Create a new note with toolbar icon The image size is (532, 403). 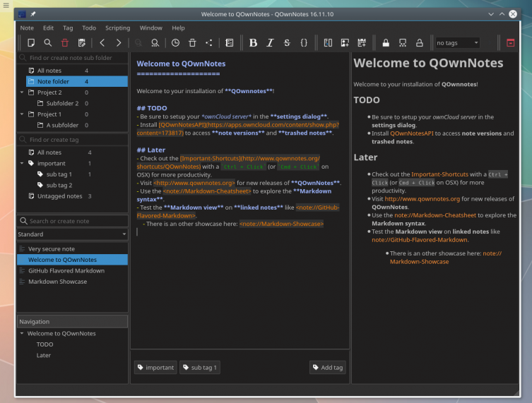coord(31,43)
